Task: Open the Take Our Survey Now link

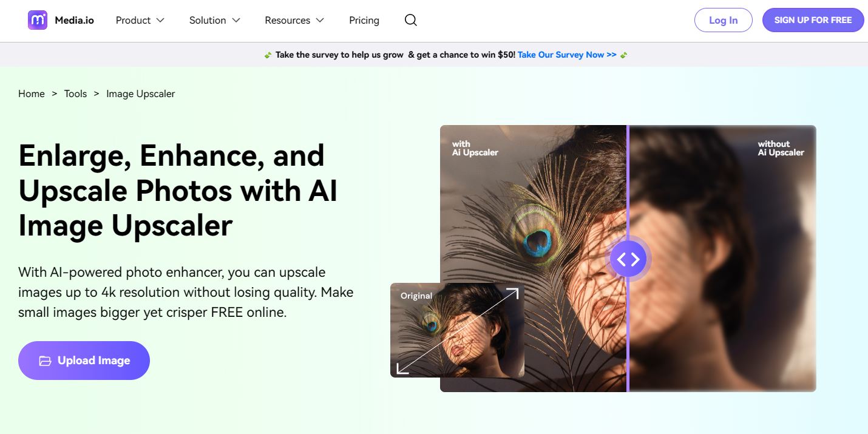Action: coord(567,55)
